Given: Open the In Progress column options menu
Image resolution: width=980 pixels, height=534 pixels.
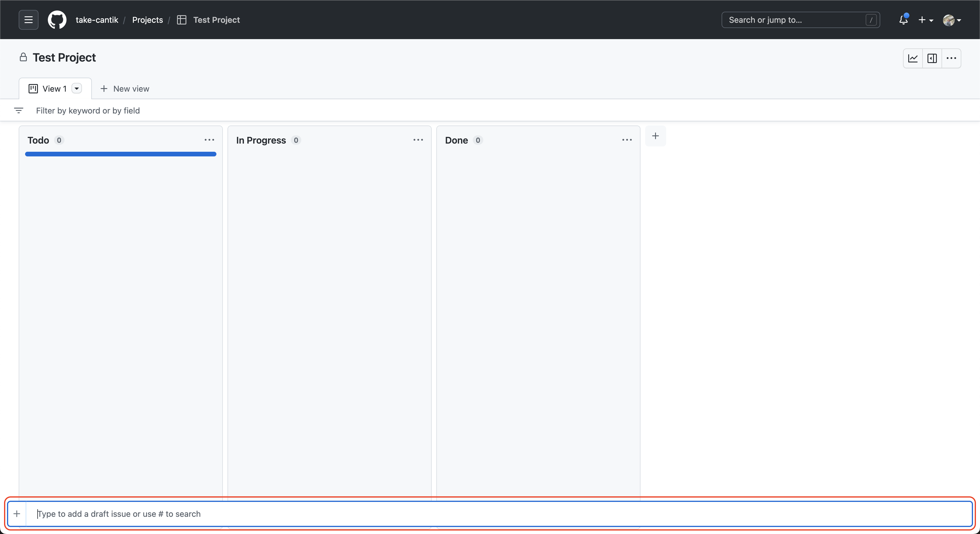Looking at the screenshot, I should tap(418, 140).
